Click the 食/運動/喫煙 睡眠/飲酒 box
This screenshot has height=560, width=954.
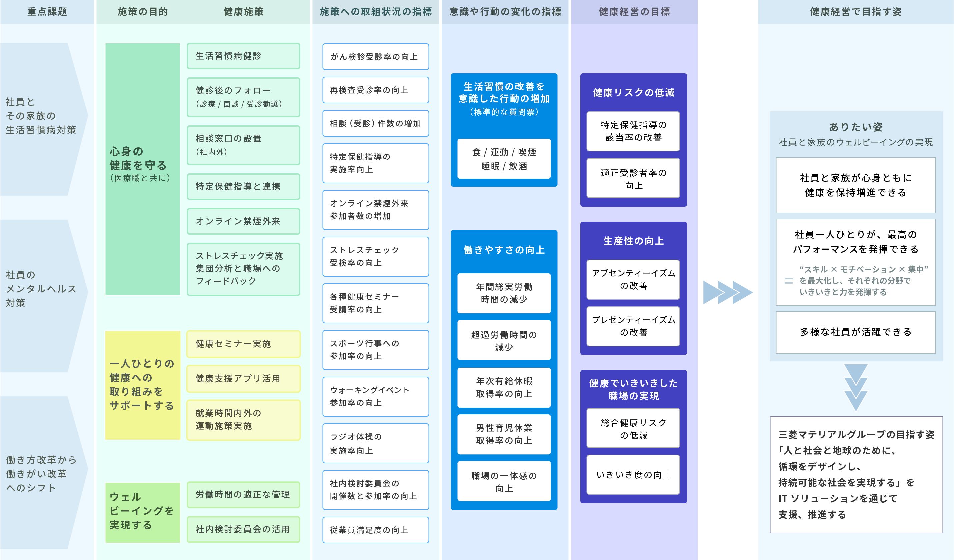click(x=504, y=159)
